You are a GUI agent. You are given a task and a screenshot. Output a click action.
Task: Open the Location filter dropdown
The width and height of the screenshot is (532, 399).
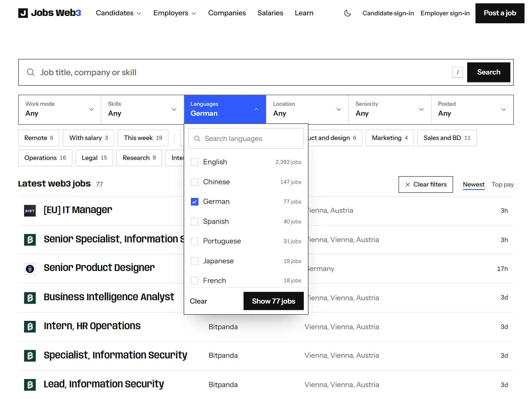pyautogui.click(x=307, y=109)
